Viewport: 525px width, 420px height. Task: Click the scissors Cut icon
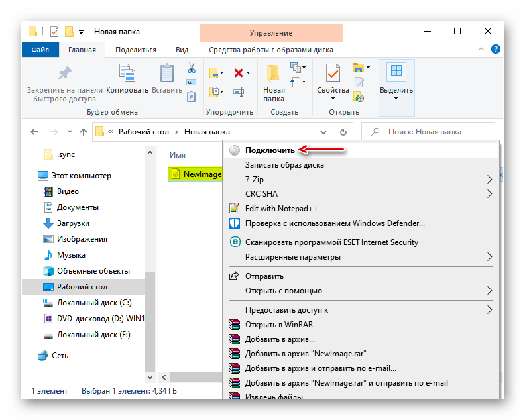pyautogui.click(x=192, y=68)
